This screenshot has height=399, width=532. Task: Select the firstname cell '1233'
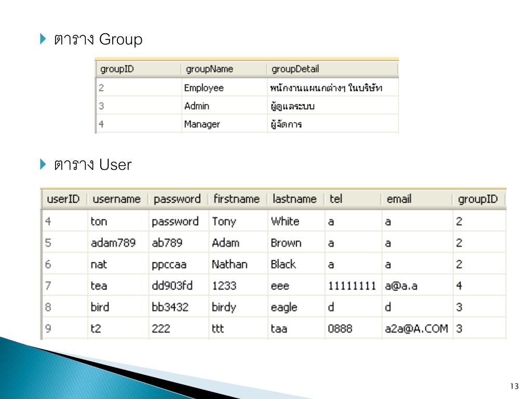pyautogui.click(x=238, y=285)
